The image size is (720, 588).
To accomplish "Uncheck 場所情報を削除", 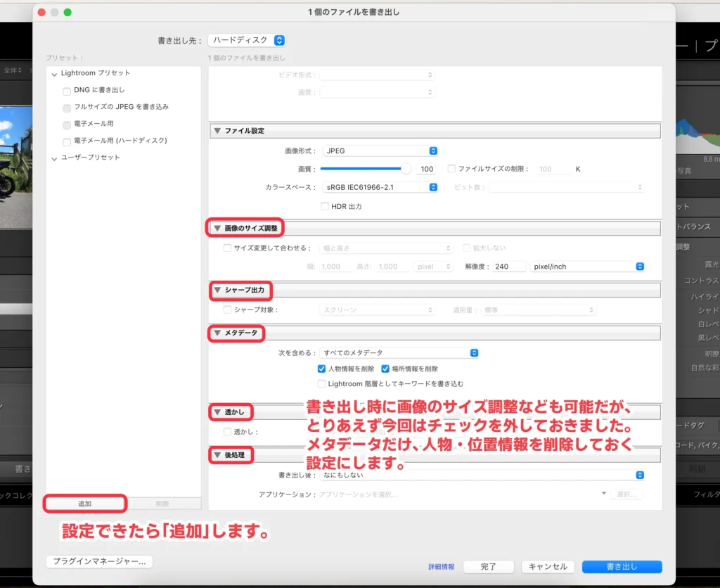I will pyautogui.click(x=384, y=367).
